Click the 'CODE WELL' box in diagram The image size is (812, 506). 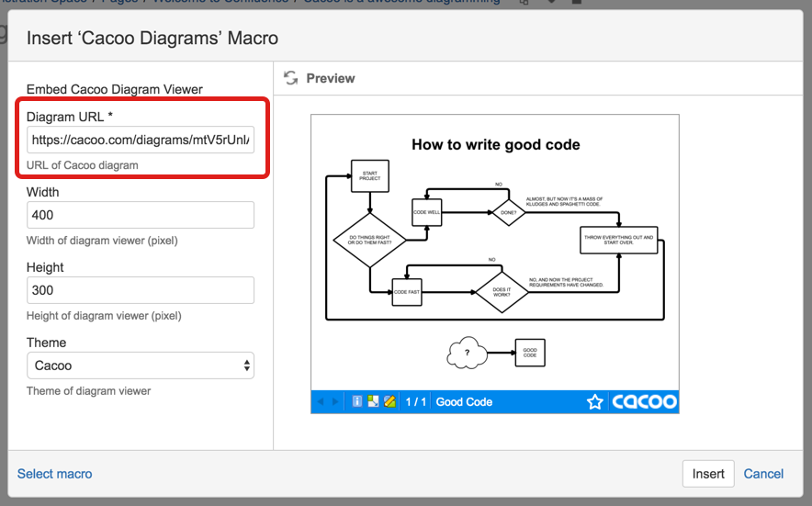click(x=427, y=212)
